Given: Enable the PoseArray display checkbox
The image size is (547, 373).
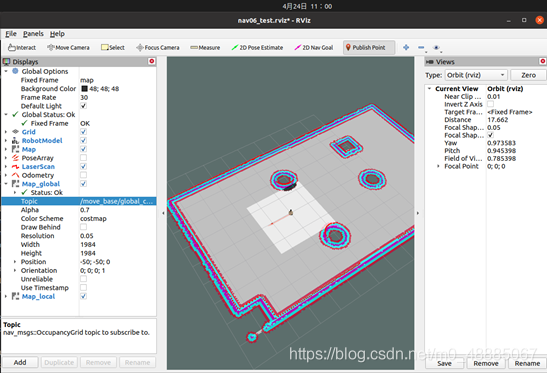Looking at the screenshot, I should (83, 158).
